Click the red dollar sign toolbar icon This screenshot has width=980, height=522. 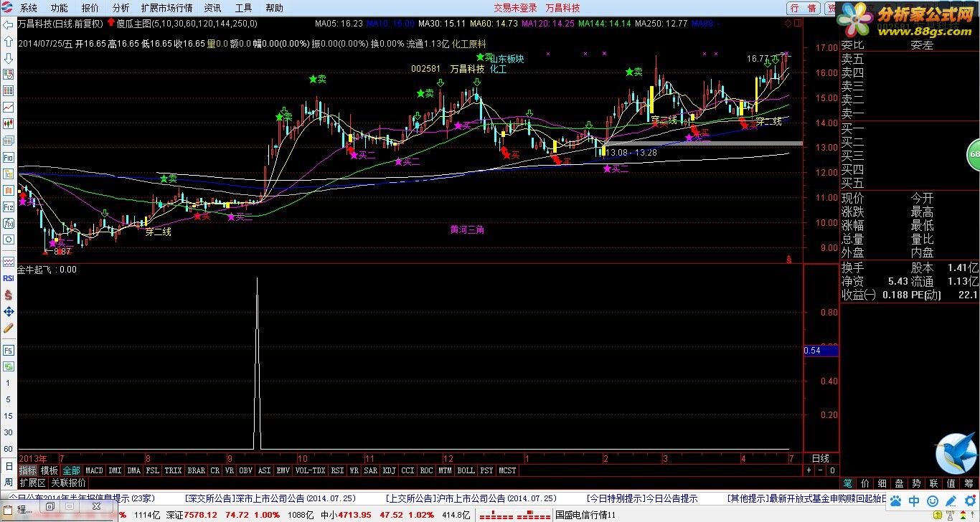tap(8, 295)
